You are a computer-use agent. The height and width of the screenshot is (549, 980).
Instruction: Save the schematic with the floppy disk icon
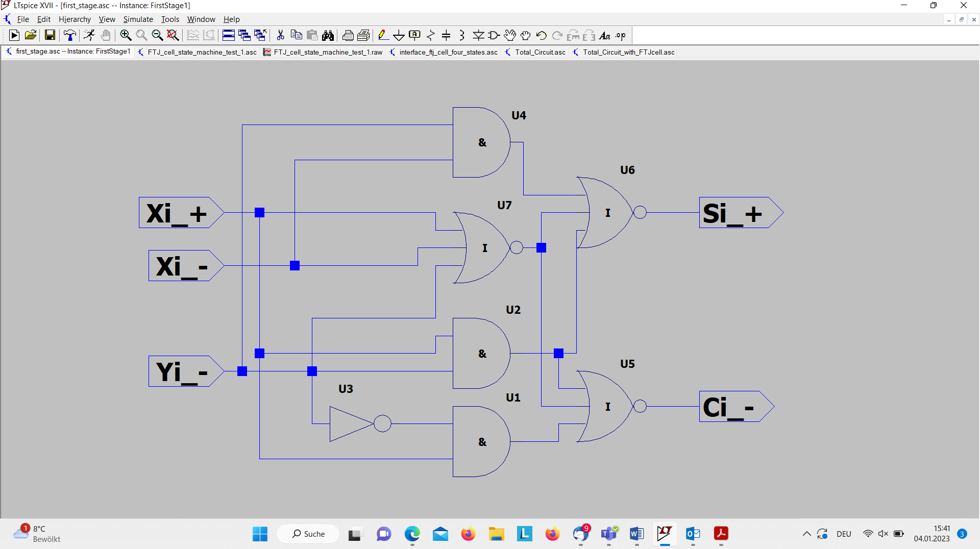[x=50, y=35]
